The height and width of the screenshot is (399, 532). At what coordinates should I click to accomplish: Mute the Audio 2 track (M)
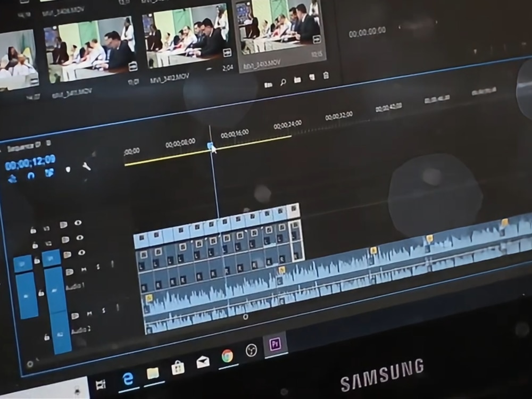tap(89, 314)
